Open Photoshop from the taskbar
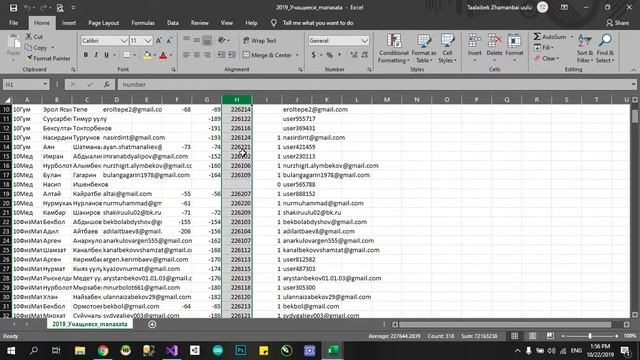640x360 pixels. tap(240, 350)
